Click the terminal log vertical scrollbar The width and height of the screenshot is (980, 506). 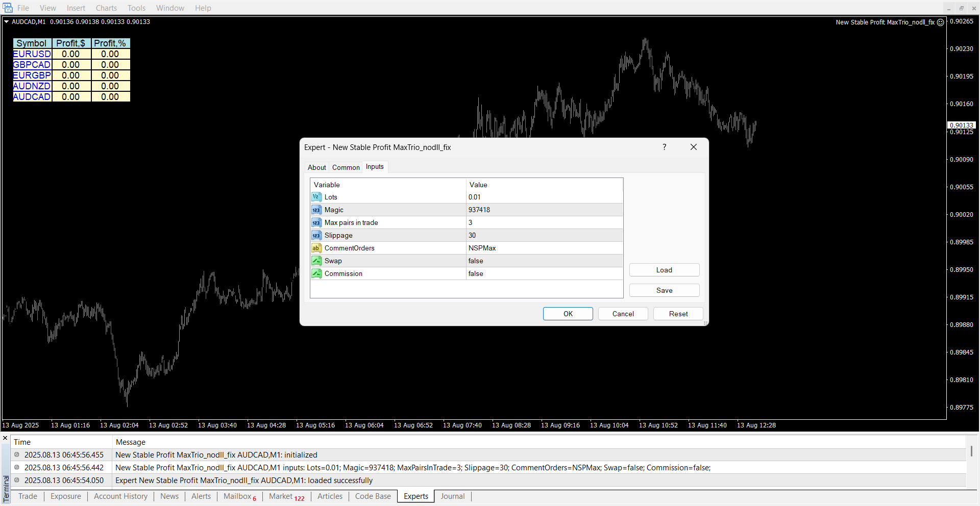(x=971, y=451)
